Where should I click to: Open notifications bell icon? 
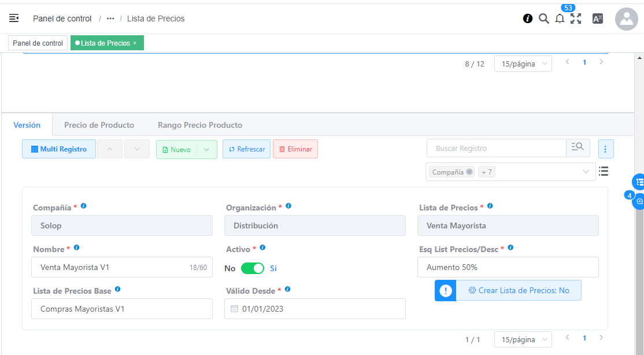560,19
